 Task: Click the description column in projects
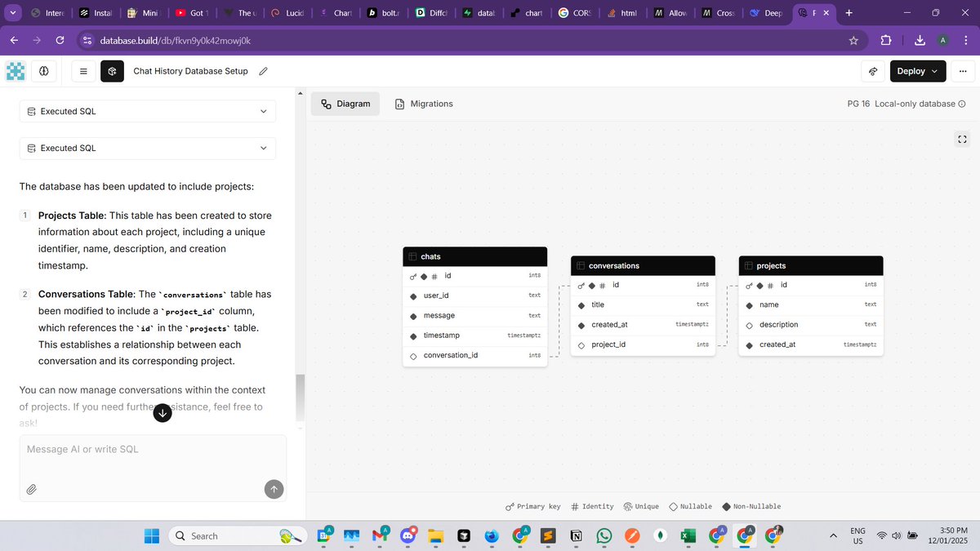click(x=811, y=324)
